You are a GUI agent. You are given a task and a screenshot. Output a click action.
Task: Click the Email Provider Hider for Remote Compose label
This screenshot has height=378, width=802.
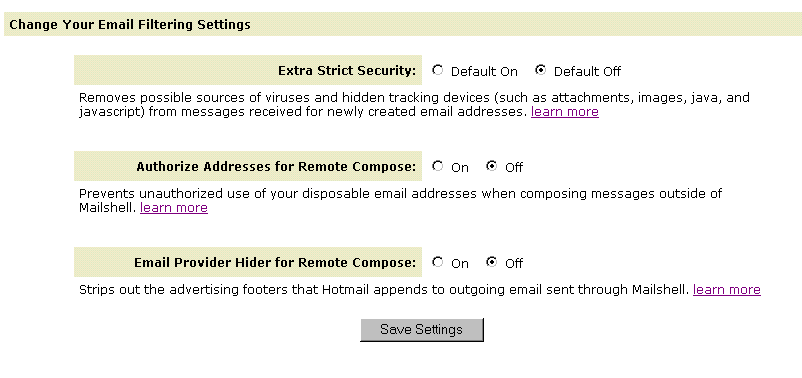[x=275, y=263]
